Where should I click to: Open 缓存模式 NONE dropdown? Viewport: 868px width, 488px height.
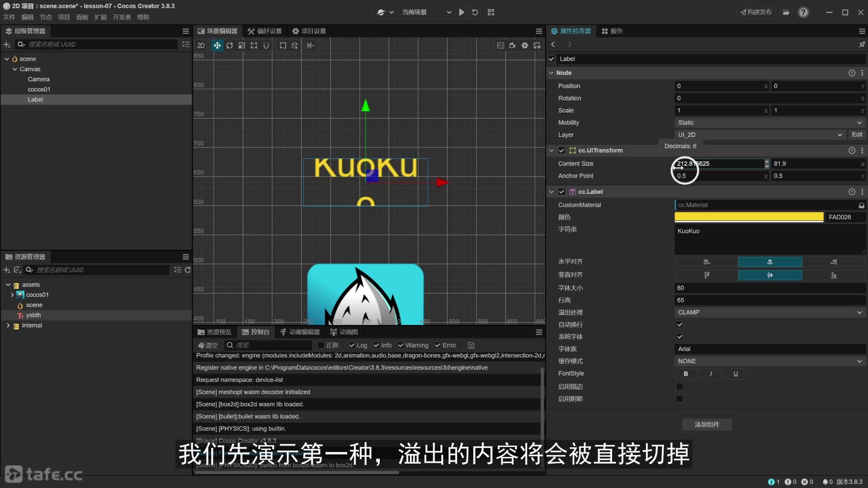click(769, 361)
